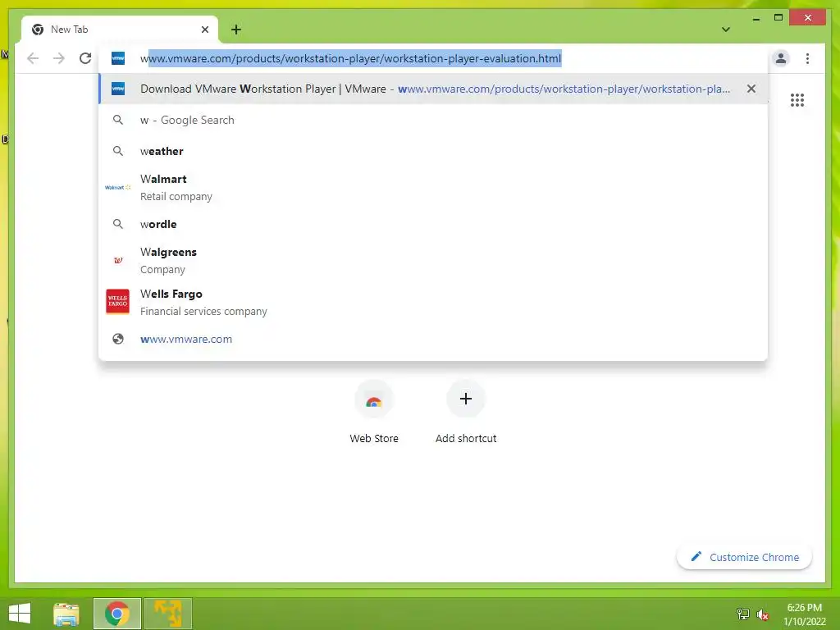840x630 pixels.
Task: Open the tab search chevron
Action: pos(726,30)
